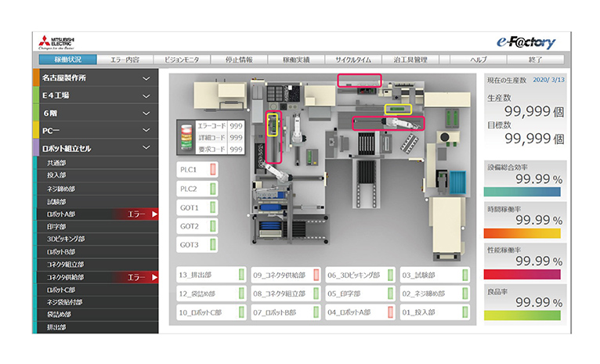Click the red error arrow beside ロボットA部
Viewport: 600px width, 364px height.
point(155,214)
